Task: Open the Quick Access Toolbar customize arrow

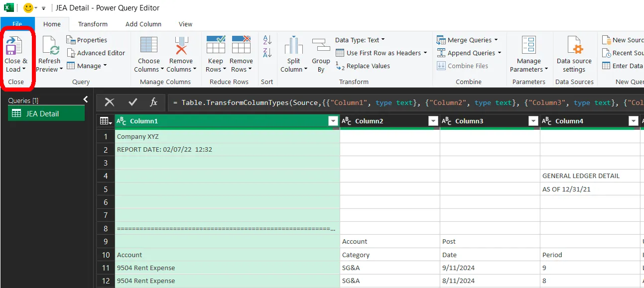Action: point(44,8)
